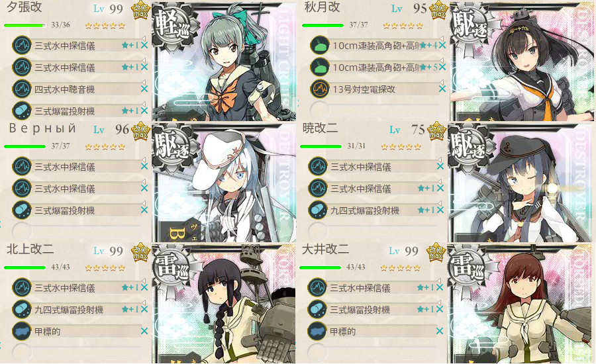Click 夕張改's 三式爆雷投射機 depth charge icon
This screenshot has width=596, height=364.
[22, 111]
